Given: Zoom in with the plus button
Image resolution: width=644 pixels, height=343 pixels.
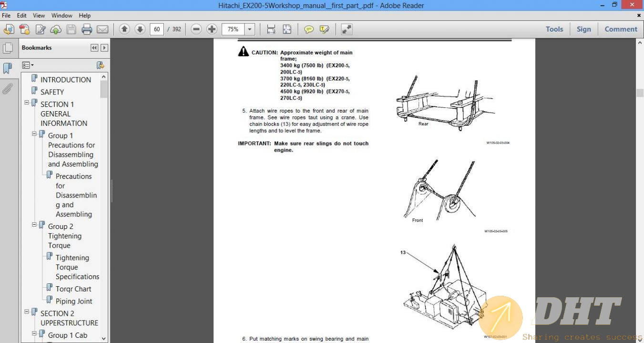Looking at the screenshot, I should 212,29.
